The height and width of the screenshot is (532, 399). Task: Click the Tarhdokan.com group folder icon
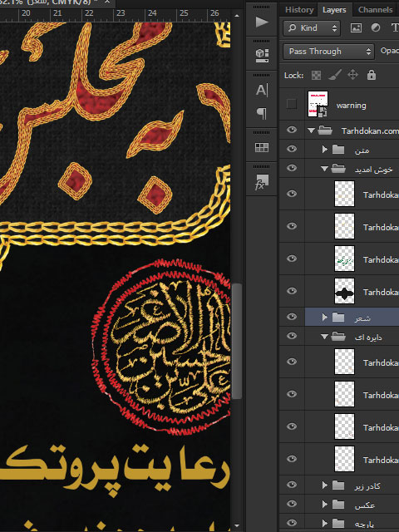[x=325, y=131]
